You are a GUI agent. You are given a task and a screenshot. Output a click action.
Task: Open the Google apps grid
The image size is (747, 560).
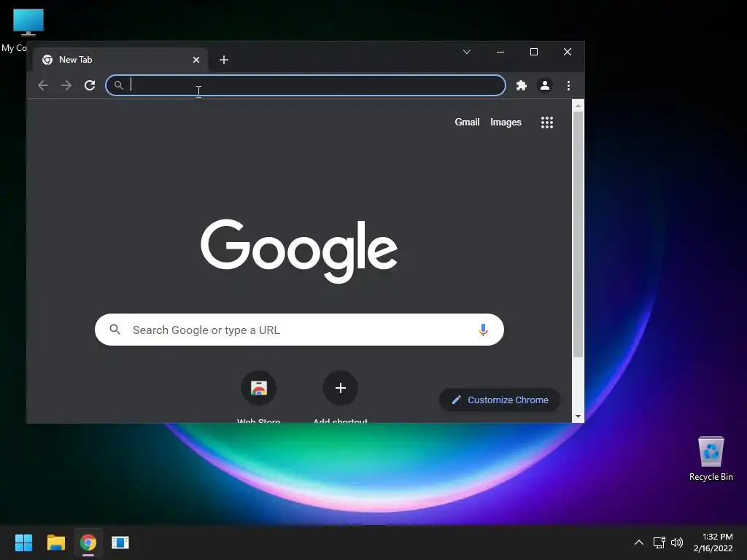click(547, 122)
